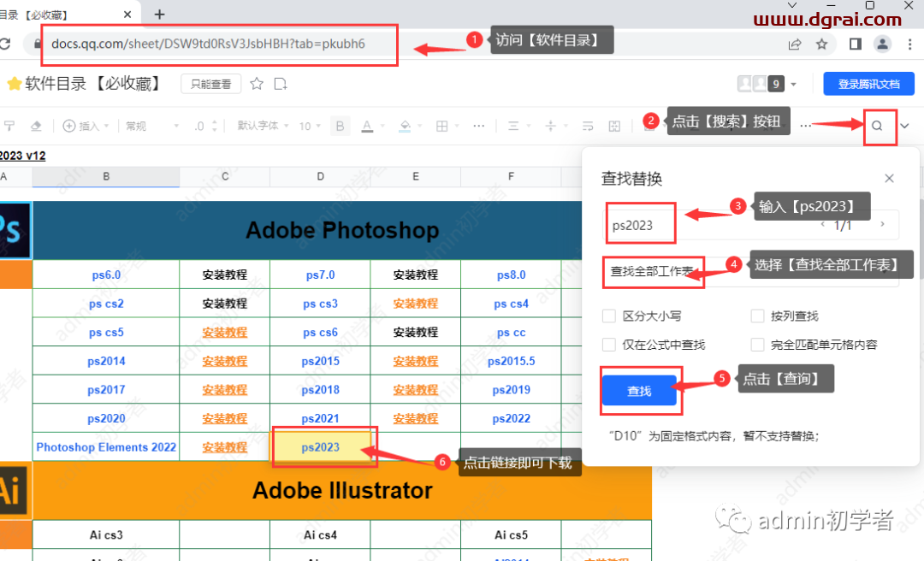
Task: Open the three-dots menu beside borders dropdown
Action: click(478, 126)
